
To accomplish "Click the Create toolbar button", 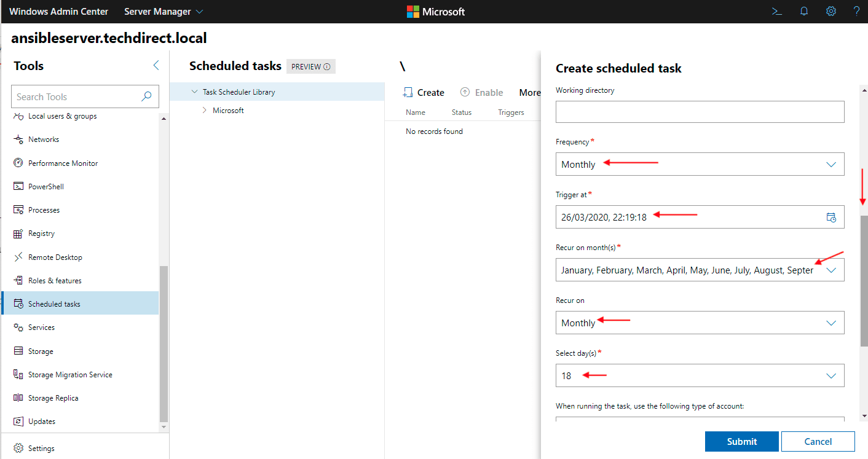I will (424, 93).
